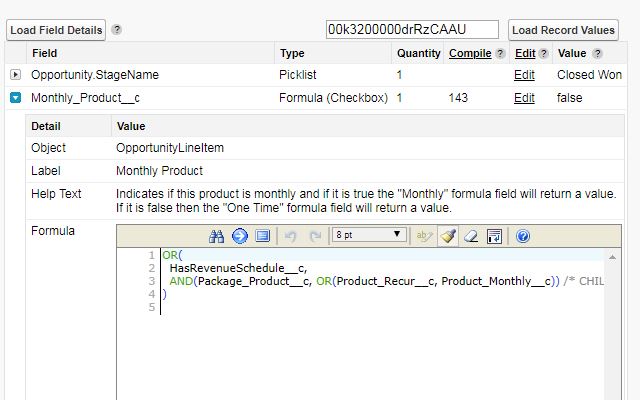The height and width of the screenshot is (400, 640).
Task: Expand the Opportunity.StageName row
Action: pos(15,75)
